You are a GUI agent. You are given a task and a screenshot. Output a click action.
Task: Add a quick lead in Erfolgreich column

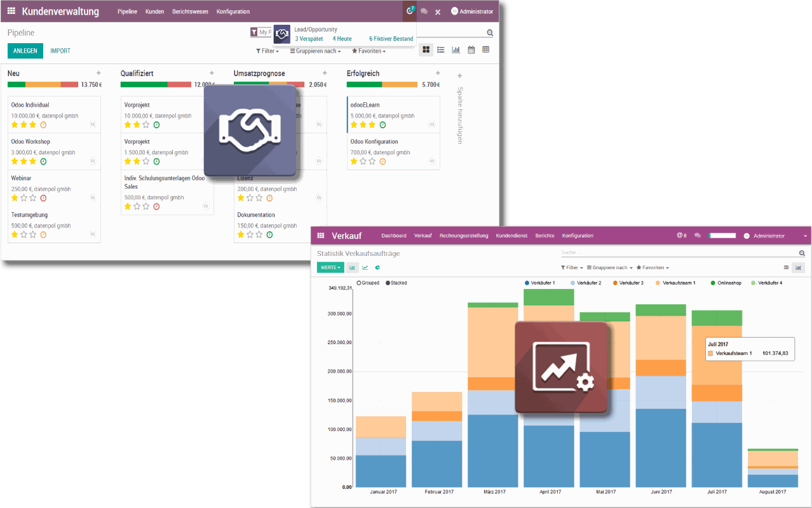click(x=438, y=73)
